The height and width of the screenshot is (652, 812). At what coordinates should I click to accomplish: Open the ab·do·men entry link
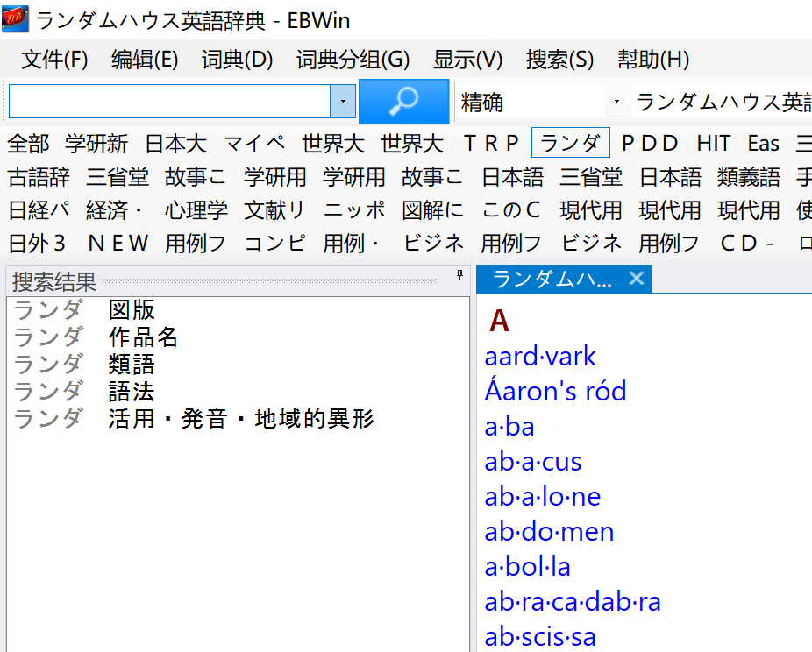point(549,532)
